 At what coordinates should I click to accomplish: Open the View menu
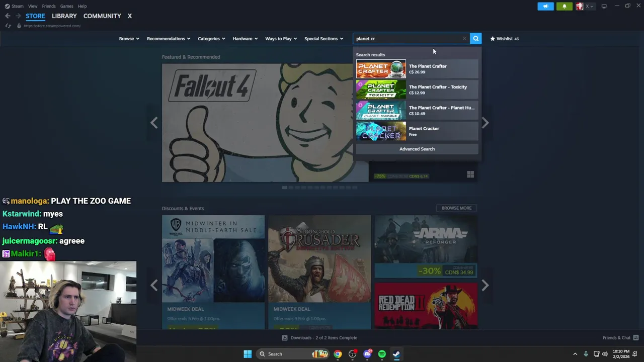point(33,6)
